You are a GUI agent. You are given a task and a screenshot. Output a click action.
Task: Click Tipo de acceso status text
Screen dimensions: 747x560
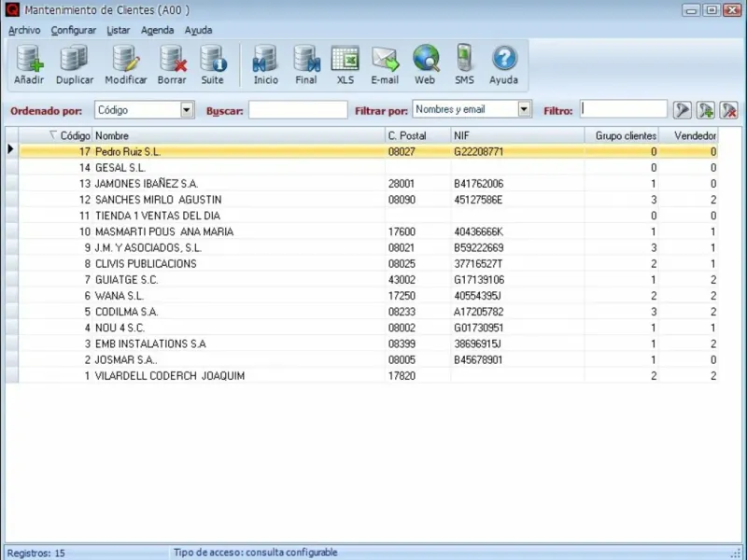click(255, 553)
